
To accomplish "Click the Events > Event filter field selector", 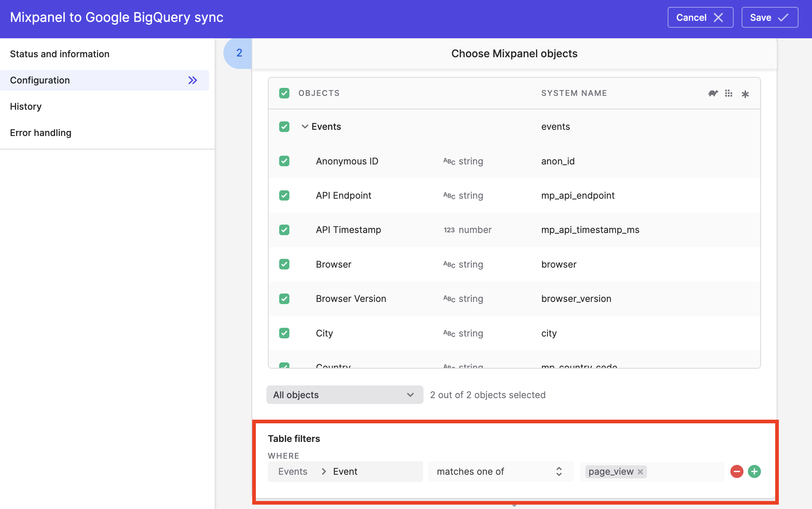I will (345, 471).
